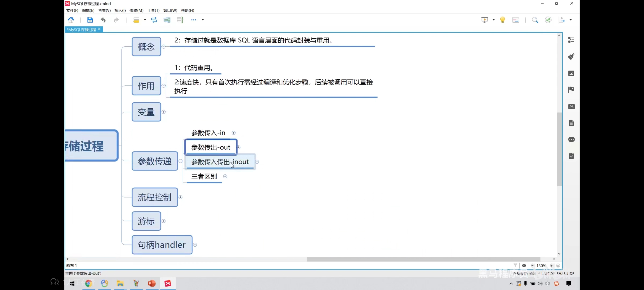
Task: Open the 插入(I) menu
Action: coord(120,11)
